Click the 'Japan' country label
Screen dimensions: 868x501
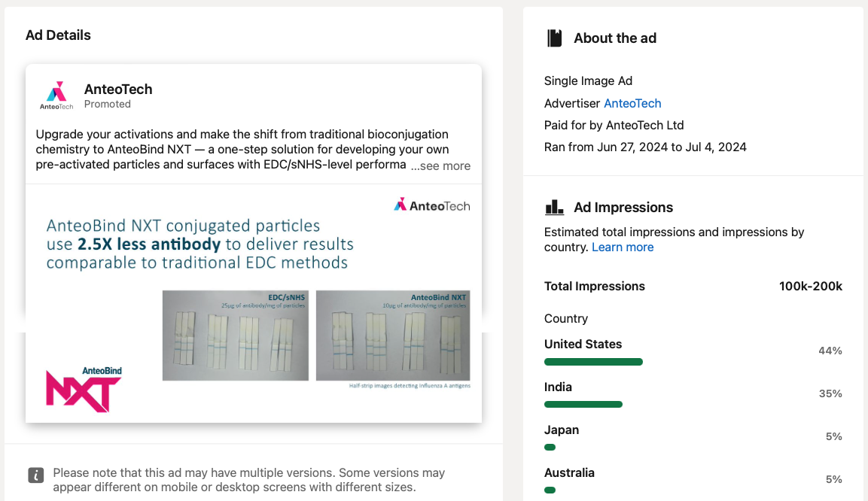(x=562, y=430)
